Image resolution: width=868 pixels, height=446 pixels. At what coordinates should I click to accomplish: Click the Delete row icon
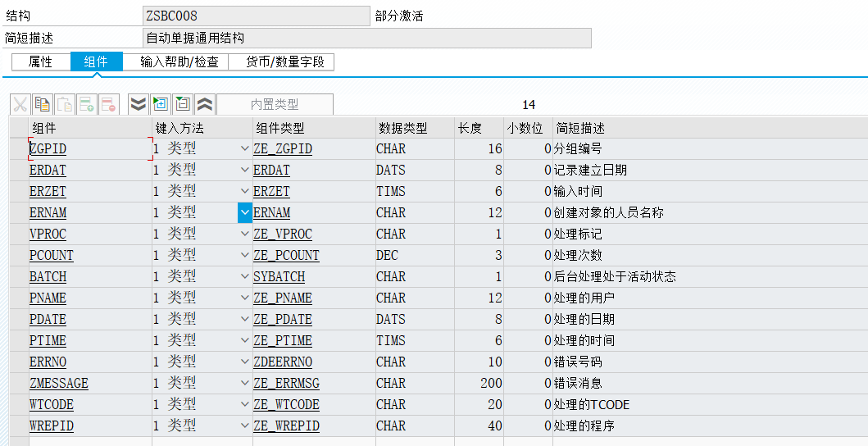[x=109, y=104]
